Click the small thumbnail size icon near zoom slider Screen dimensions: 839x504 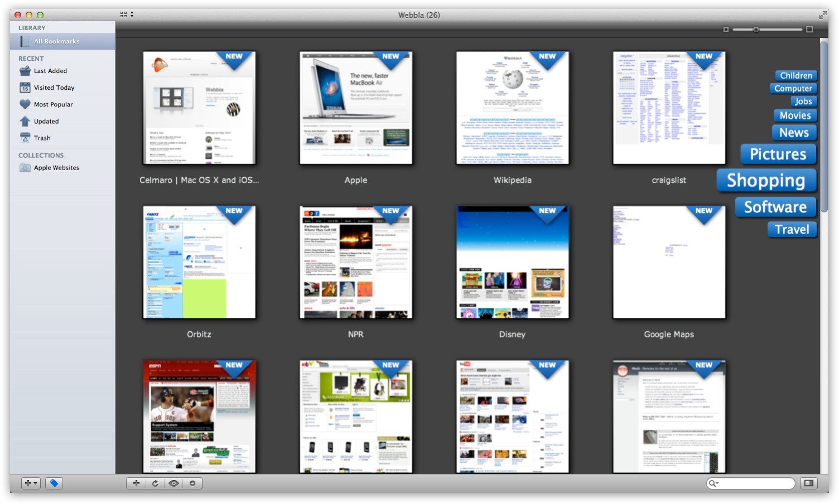tap(726, 28)
